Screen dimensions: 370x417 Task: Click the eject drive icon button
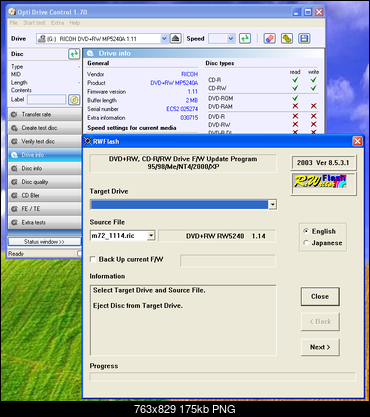(x=175, y=38)
